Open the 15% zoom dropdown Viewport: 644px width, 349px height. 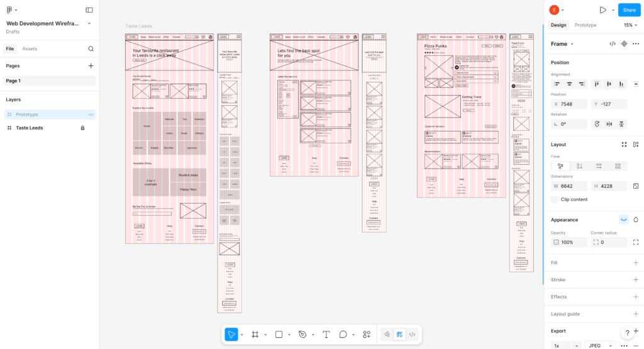(x=630, y=25)
